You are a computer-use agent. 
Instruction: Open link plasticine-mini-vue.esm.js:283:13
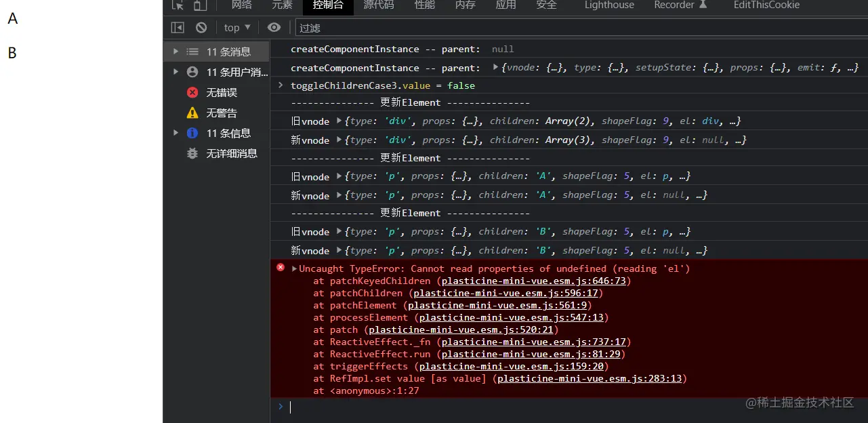point(590,378)
